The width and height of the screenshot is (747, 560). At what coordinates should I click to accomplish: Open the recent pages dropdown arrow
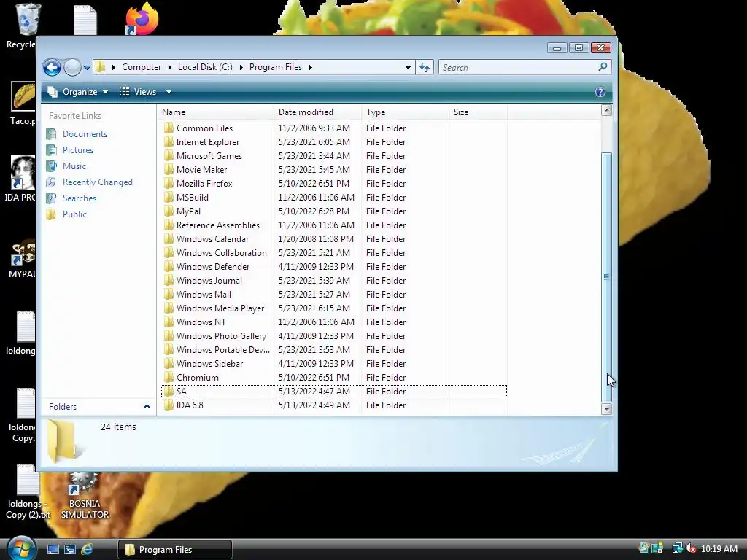click(x=88, y=68)
